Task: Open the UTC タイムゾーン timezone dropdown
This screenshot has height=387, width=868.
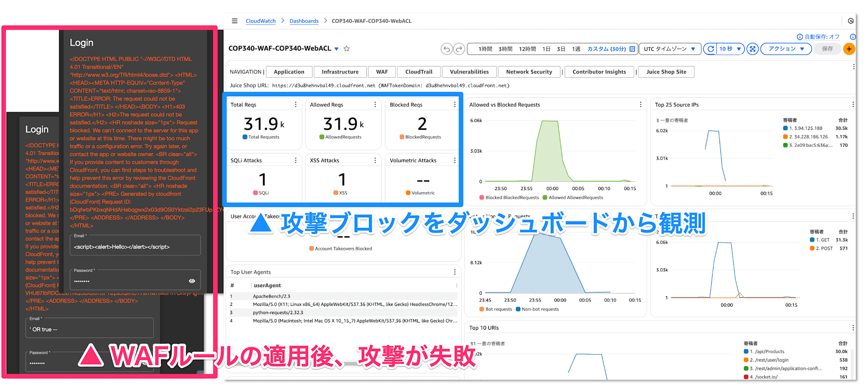Action: pyautogui.click(x=670, y=49)
